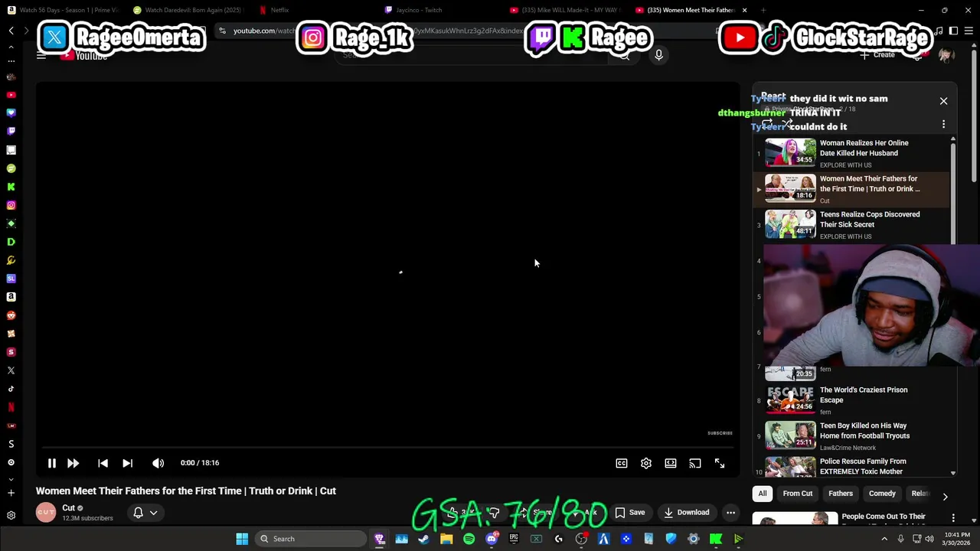Open Discord from the taskbar
Viewport: 980px width, 551px height.
pos(492,539)
